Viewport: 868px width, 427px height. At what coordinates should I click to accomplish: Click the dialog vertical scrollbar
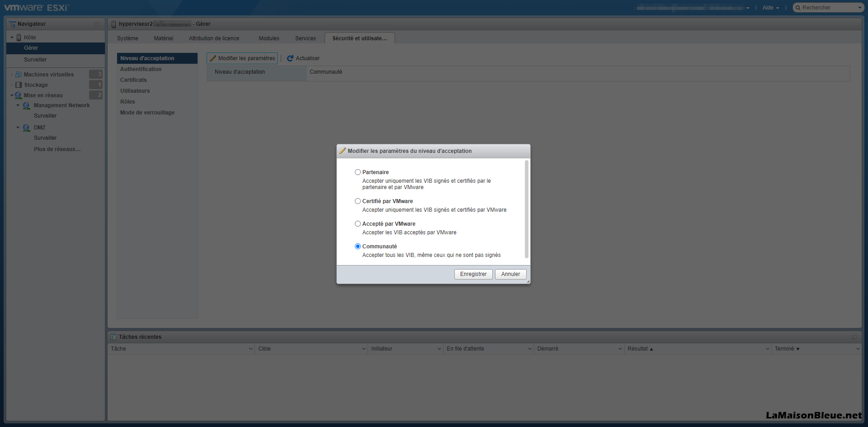[x=527, y=209]
